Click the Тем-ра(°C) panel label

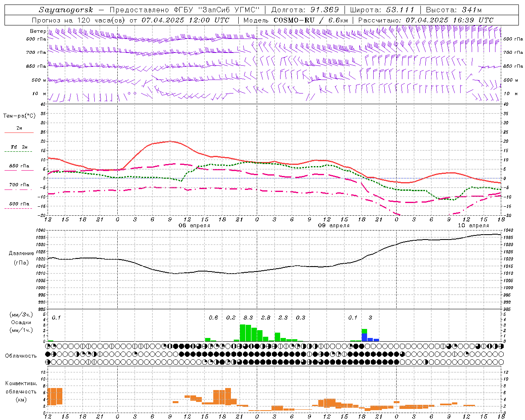19,116
